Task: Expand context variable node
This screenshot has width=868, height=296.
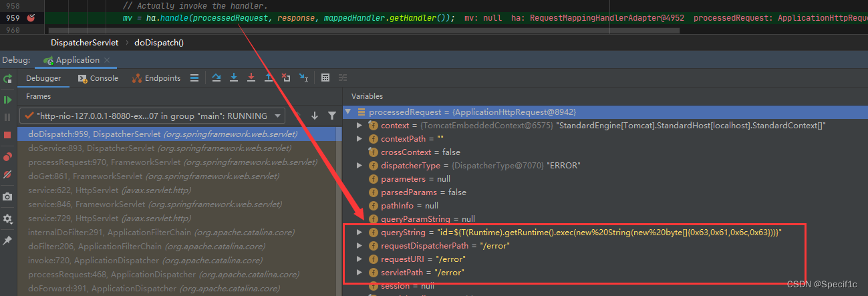Action: point(359,126)
